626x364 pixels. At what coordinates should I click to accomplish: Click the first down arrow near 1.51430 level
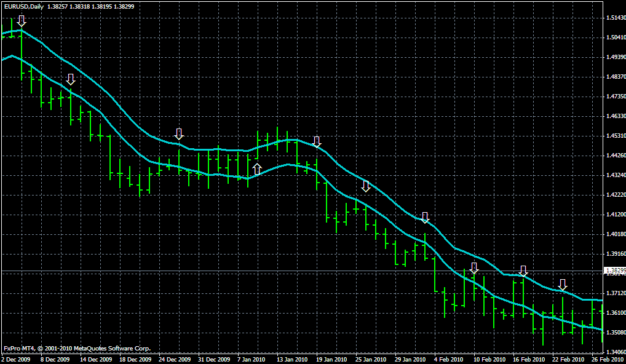tap(22, 21)
